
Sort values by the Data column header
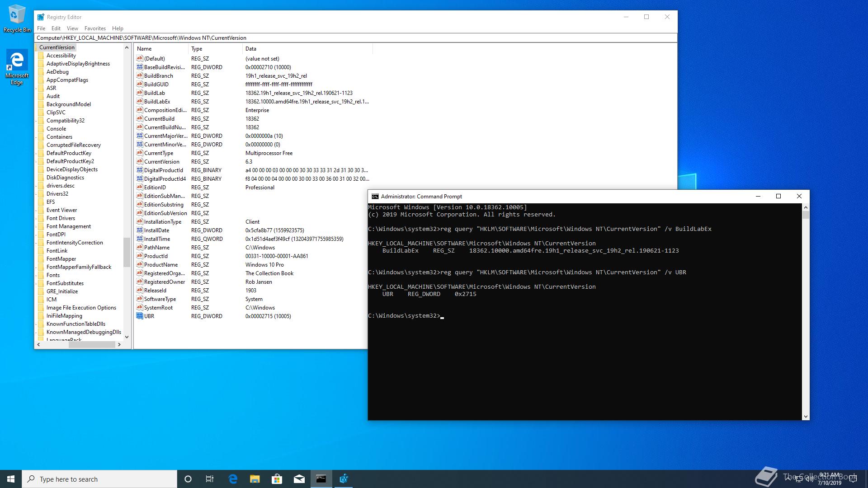[x=307, y=49]
